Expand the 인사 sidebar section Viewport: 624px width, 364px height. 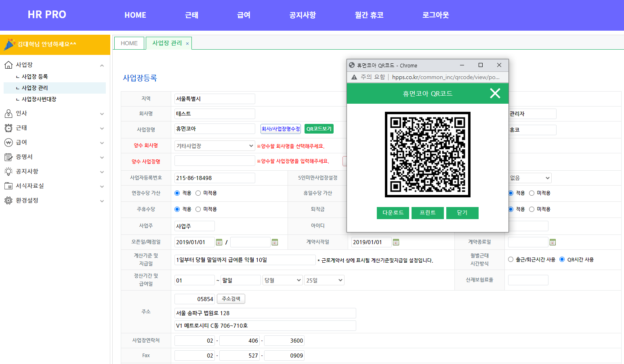point(102,114)
